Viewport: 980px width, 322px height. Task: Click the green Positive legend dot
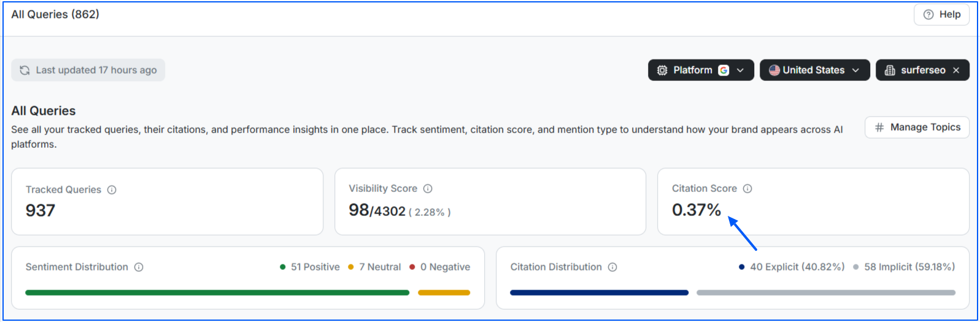(282, 267)
